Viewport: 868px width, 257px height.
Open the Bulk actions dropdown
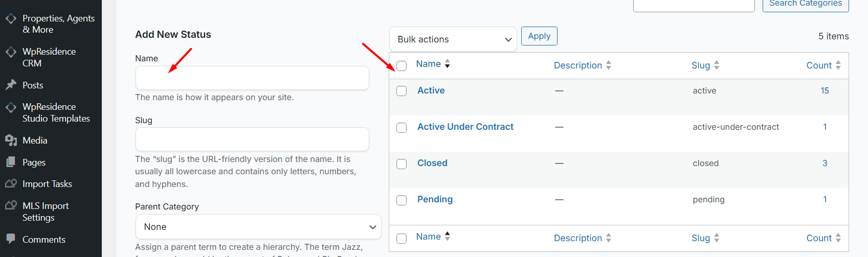coord(453,39)
